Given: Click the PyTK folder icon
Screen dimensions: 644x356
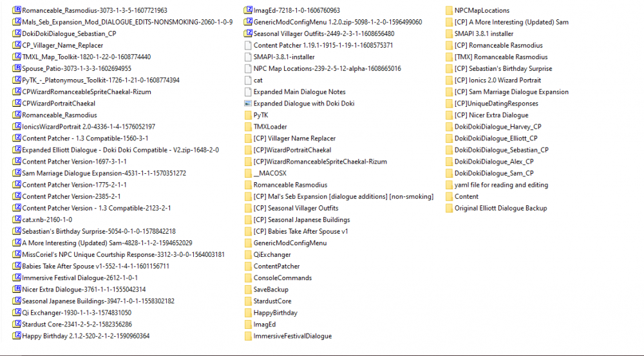Looking at the screenshot, I should 248,115.
